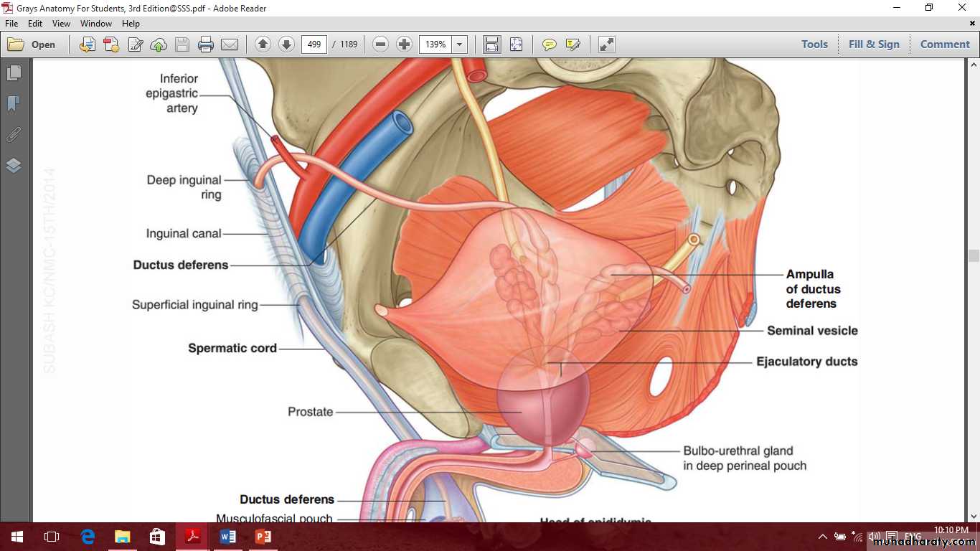The width and height of the screenshot is (980, 551).
Task: Open the Bookmarks panel in sidebar
Action: click(14, 104)
